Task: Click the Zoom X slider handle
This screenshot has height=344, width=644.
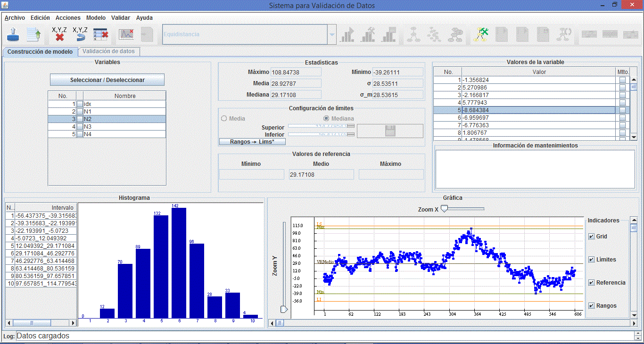Action: (x=444, y=209)
